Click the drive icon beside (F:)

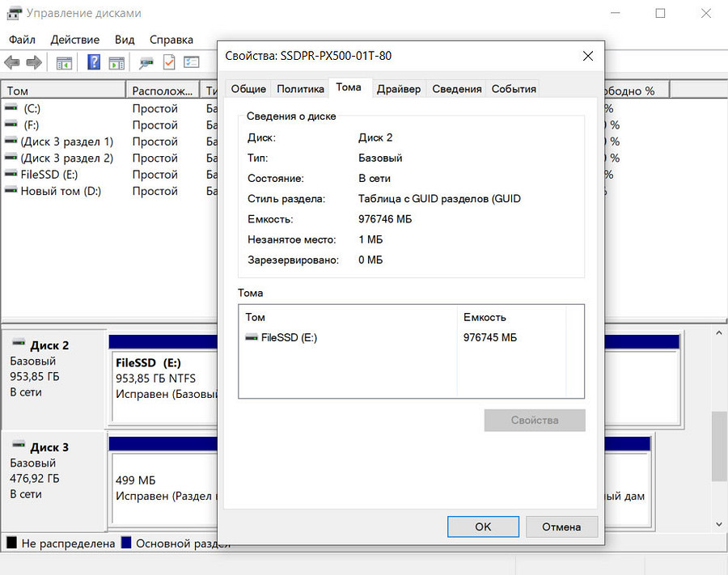pos(11,125)
